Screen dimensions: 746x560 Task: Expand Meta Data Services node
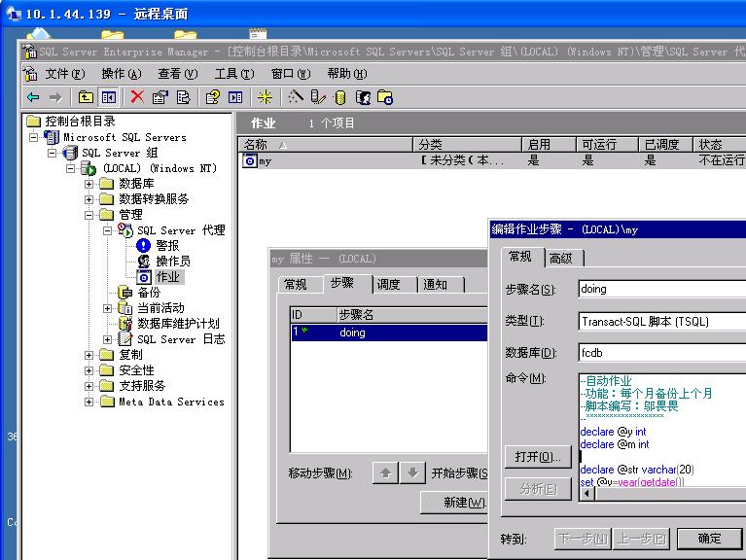[89, 402]
